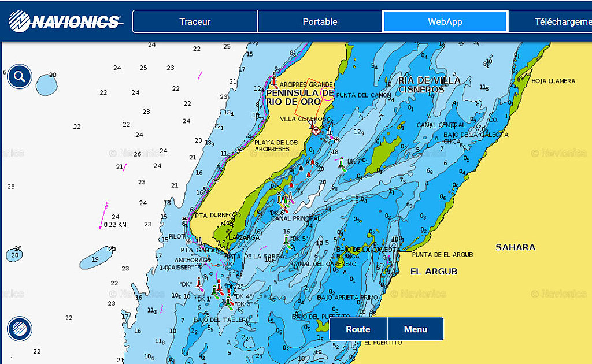Click the 0.22 KN current value
Screen dimensions: 592x364
point(115,225)
